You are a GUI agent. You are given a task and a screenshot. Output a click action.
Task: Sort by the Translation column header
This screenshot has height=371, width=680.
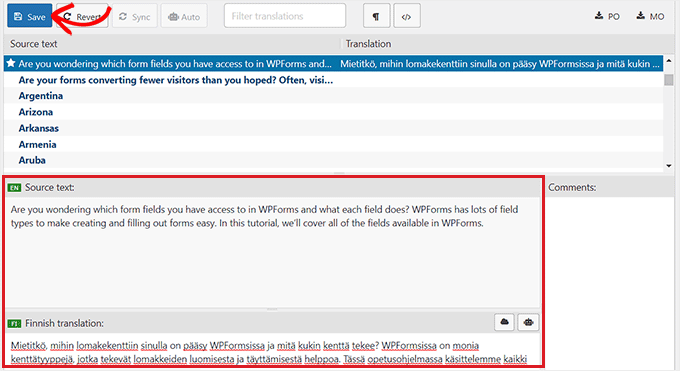[368, 44]
